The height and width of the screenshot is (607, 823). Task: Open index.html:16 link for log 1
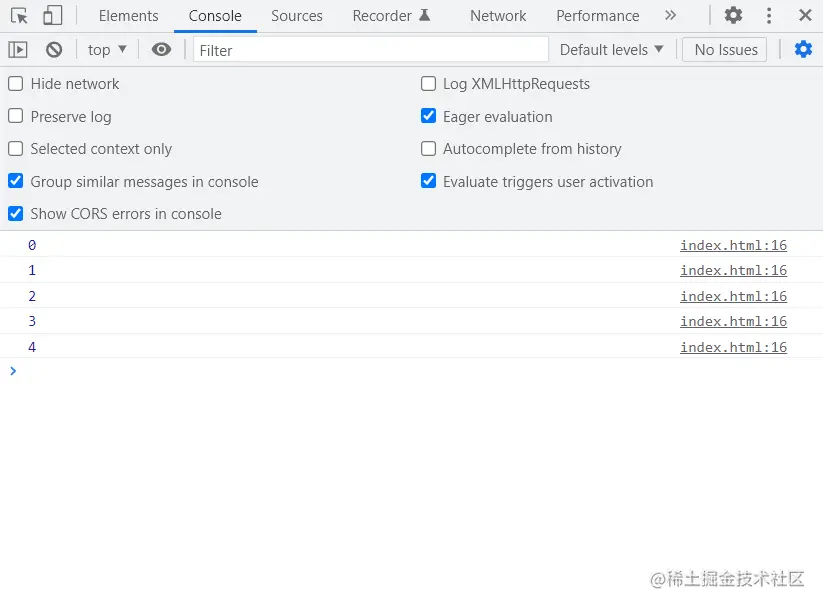click(x=733, y=270)
